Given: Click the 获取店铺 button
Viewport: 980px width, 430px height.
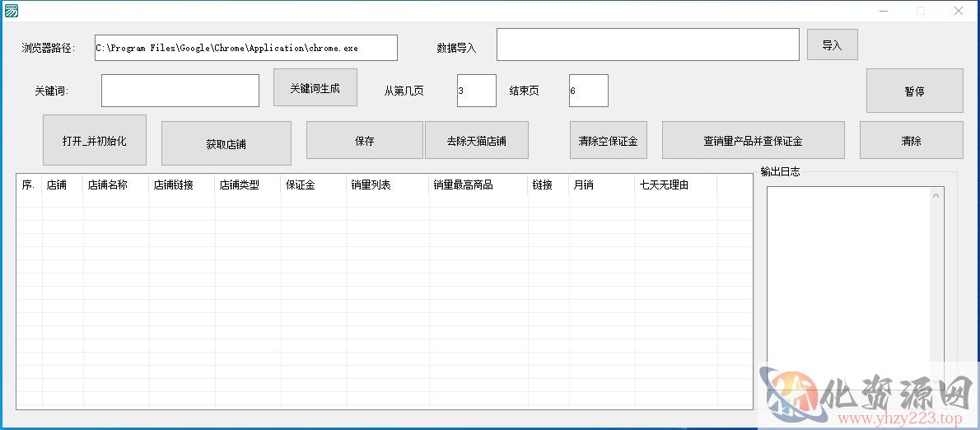Looking at the screenshot, I should pos(226,143).
